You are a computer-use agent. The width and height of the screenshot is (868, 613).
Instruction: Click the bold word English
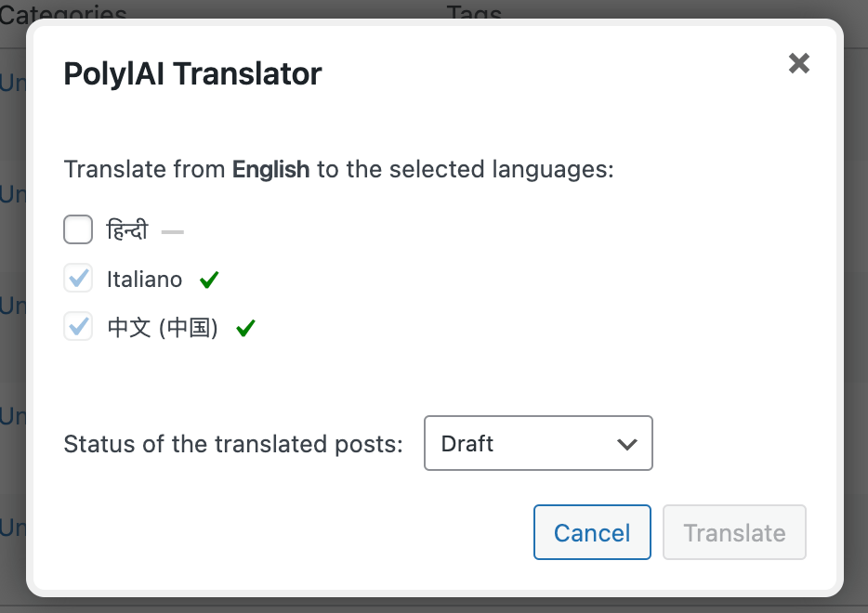(270, 169)
